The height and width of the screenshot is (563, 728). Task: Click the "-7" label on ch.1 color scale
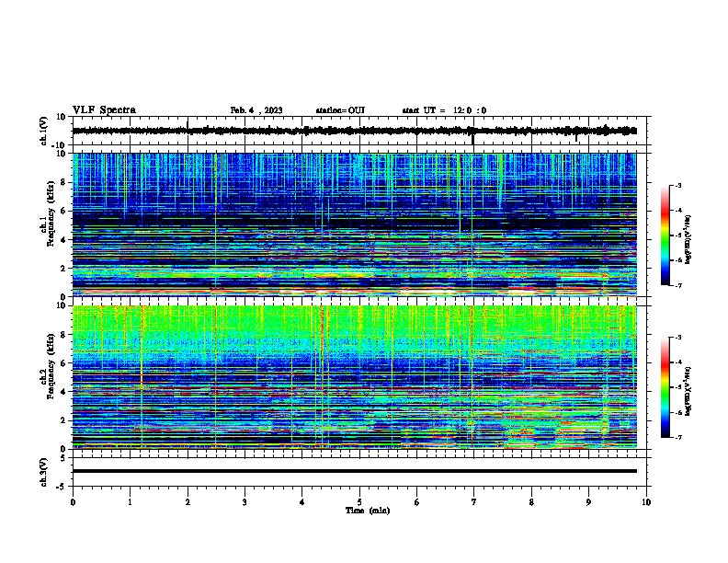[x=677, y=285]
